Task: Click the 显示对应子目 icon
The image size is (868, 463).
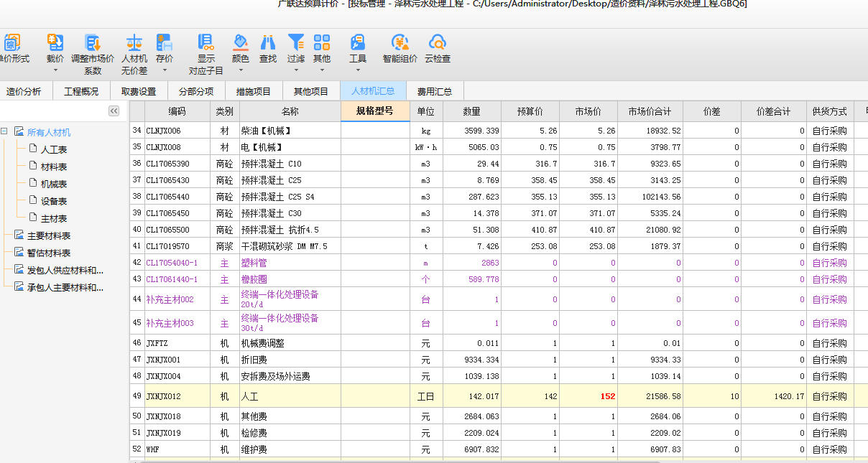Action: click(206, 42)
